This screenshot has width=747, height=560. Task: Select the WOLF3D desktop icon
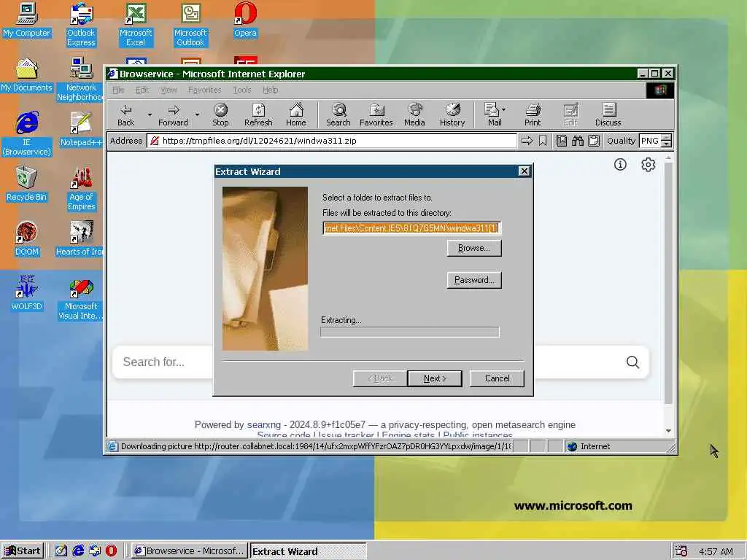(x=27, y=293)
